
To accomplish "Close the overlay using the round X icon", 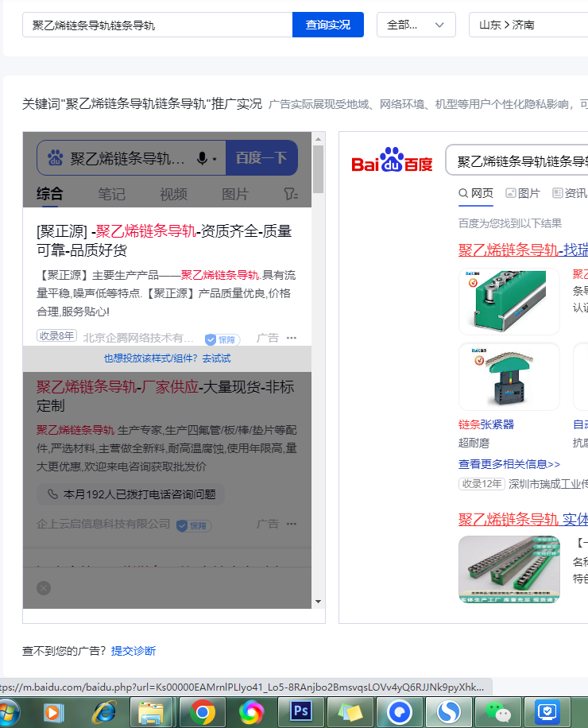I will [x=44, y=588].
